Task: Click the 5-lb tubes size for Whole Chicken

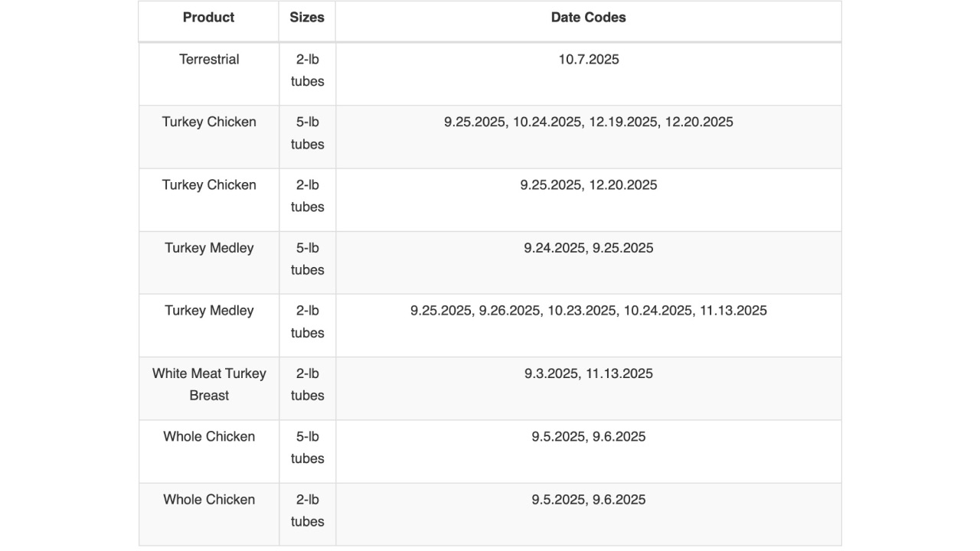Action: pos(307,448)
